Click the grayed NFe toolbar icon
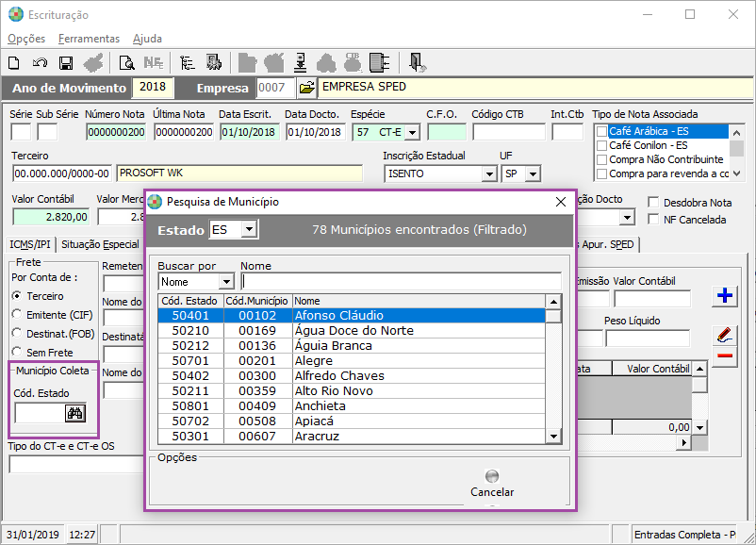The height and width of the screenshot is (545, 756). [x=154, y=62]
